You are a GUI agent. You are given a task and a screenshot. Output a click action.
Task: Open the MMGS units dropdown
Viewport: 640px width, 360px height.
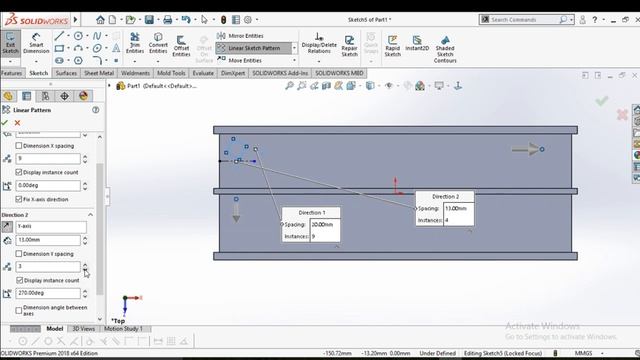(602, 353)
